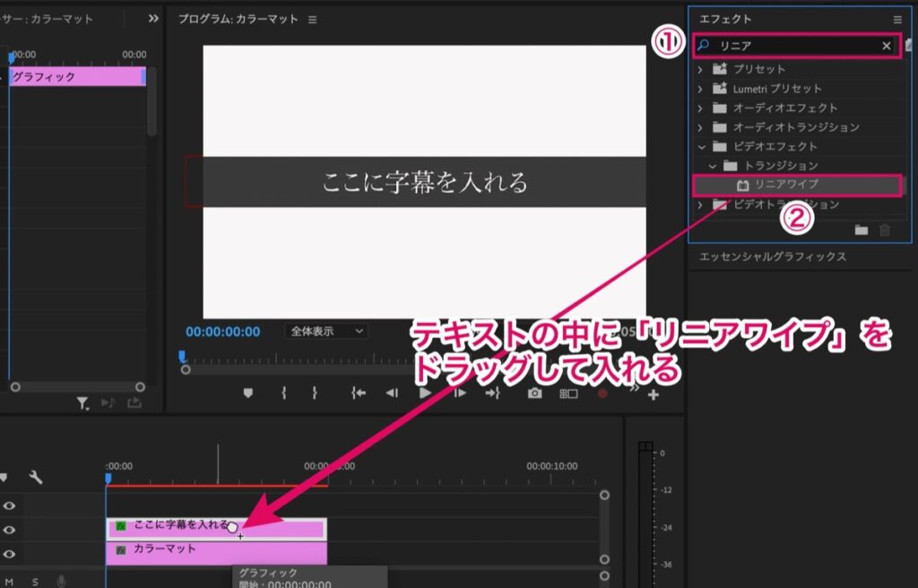The width and height of the screenshot is (918, 588).
Task: Open the Program monitor panel menu
Action: click(x=313, y=20)
